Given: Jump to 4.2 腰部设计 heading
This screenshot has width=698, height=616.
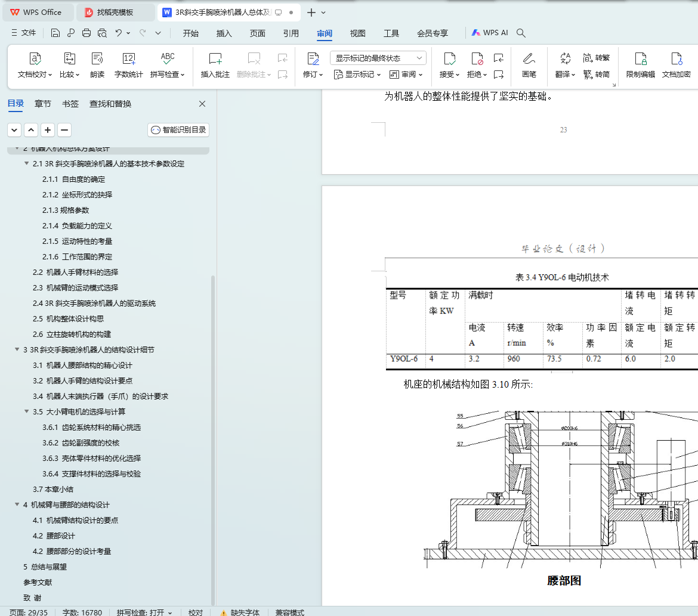Looking at the screenshot, I should click(x=54, y=536).
